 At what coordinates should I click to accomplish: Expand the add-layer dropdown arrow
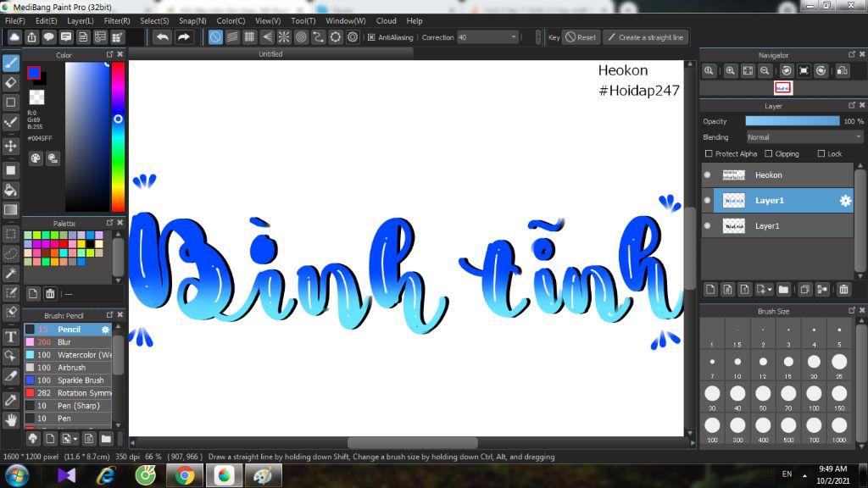click(x=770, y=290)
